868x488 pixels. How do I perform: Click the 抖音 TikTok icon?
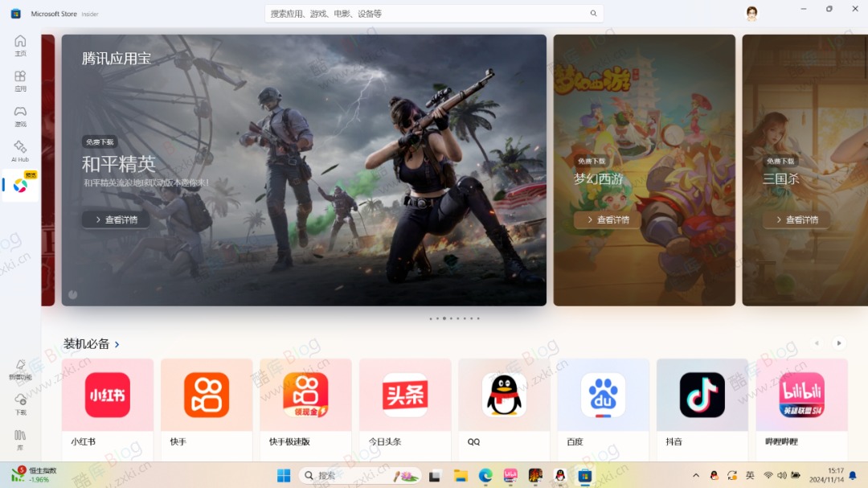click(x=701, y=395)
